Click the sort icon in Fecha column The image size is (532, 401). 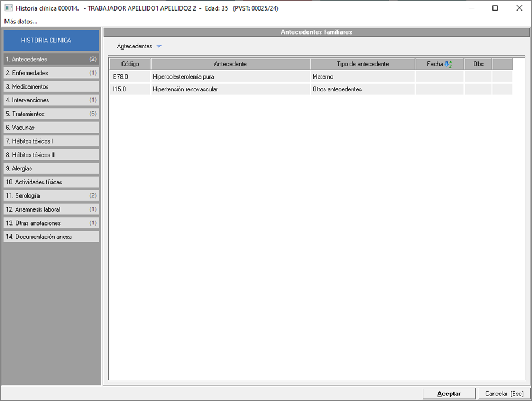448,64
